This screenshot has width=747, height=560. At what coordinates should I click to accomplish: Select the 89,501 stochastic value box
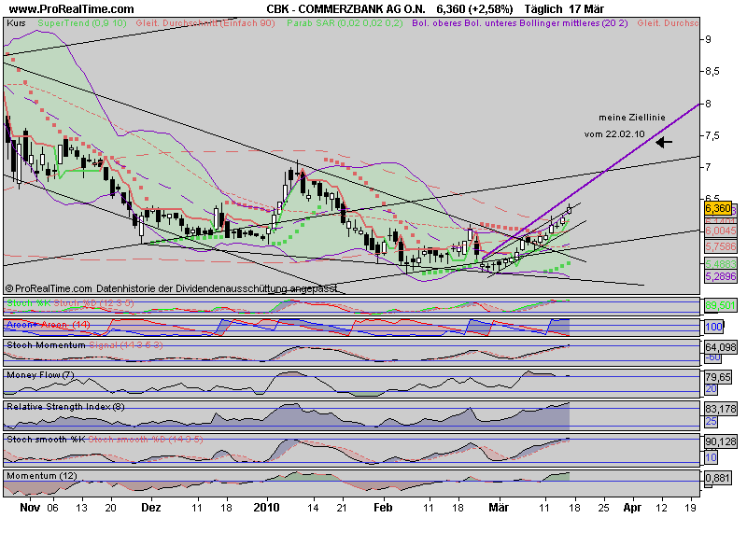pyautogui.click(x=720, y=305)
